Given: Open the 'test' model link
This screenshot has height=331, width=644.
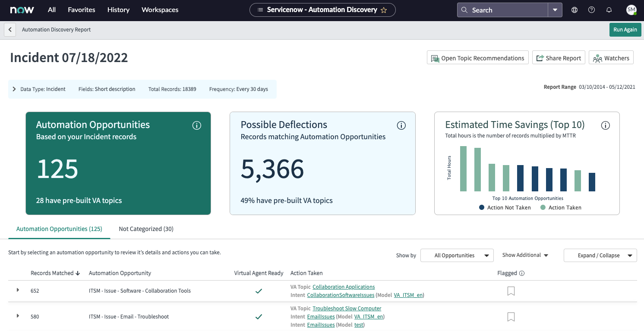Looking at the screenshot, I should [359, 325].
